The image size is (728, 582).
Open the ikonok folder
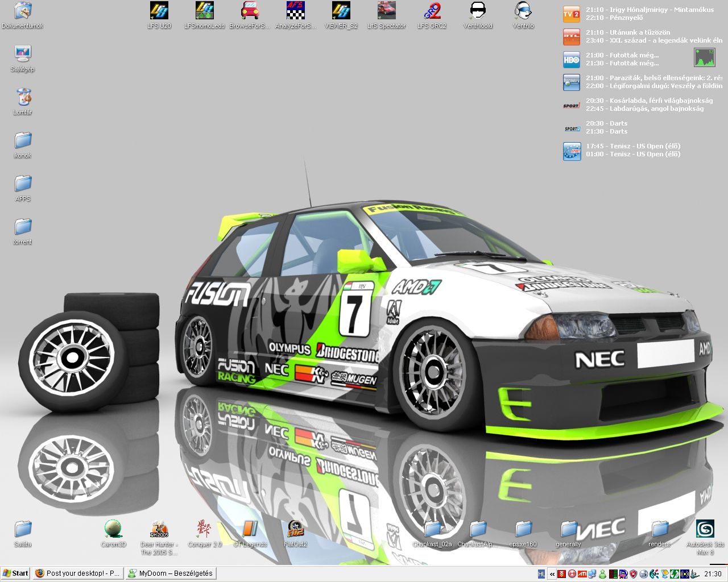23,145
